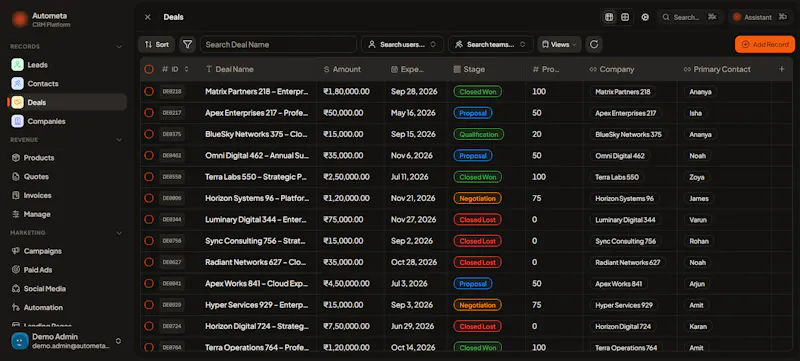Screen dimensions: 800x361
Task: Click the Add Record button
Action: point(765,44)
